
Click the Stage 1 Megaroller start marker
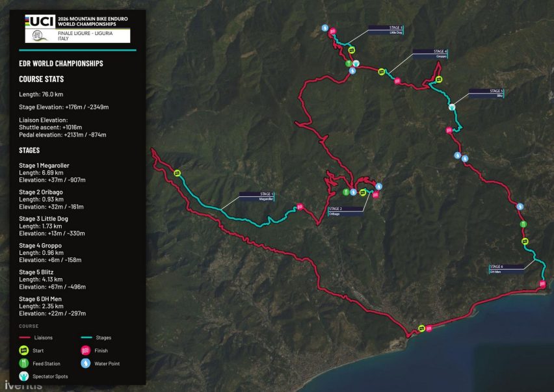coord(178,173)
